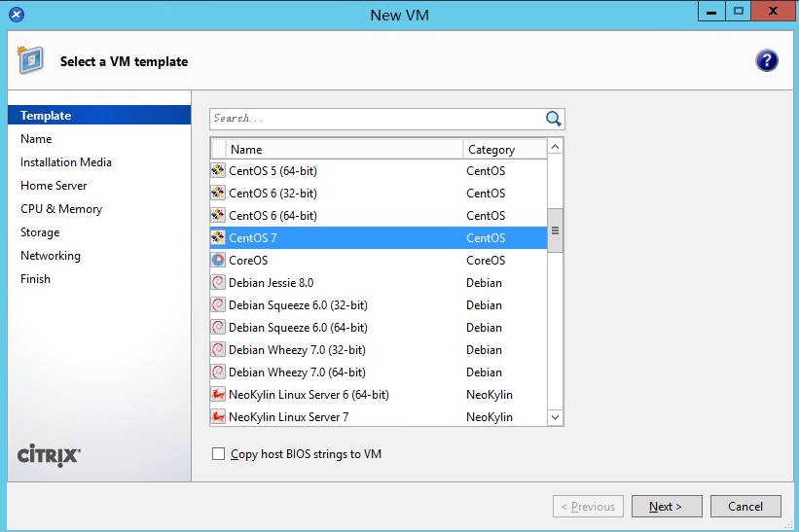Click the CentOS 7 template icon
This screenshot has height=532, width=799.
point(218,237)
